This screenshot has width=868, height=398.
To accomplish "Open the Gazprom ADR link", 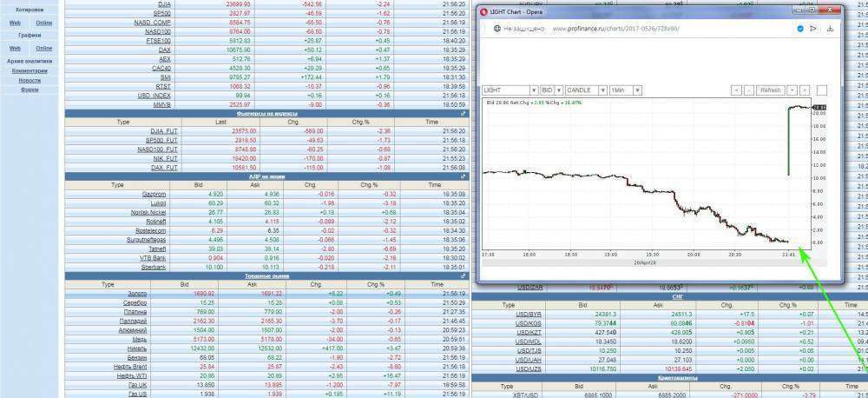I will point(154,195).
